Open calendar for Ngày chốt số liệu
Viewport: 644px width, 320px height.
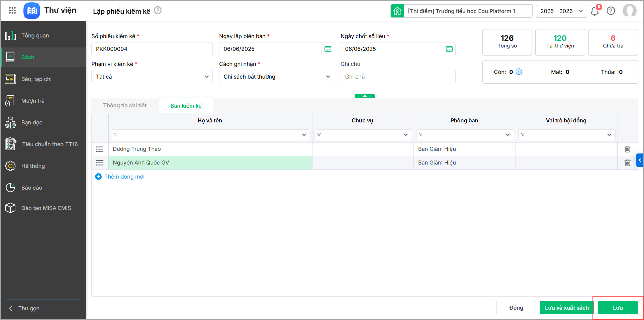449,49
